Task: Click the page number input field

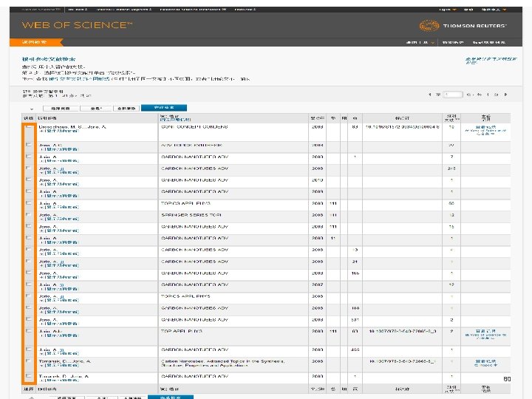Action: click(453, 95)
